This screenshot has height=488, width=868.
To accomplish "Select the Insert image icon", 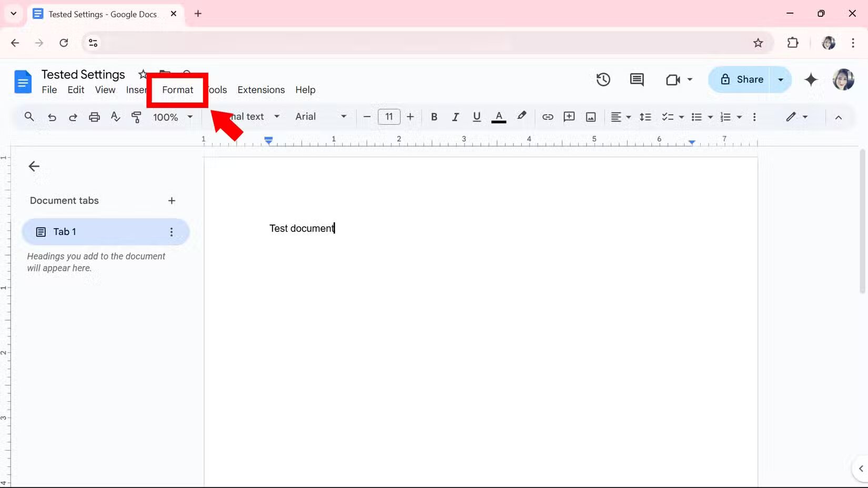I will (x=591, y=117).
